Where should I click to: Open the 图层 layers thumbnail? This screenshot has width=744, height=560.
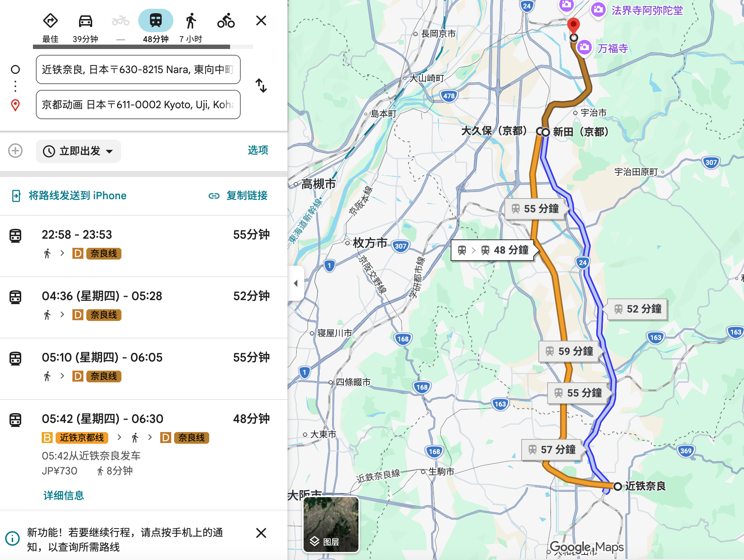(331, 525)
